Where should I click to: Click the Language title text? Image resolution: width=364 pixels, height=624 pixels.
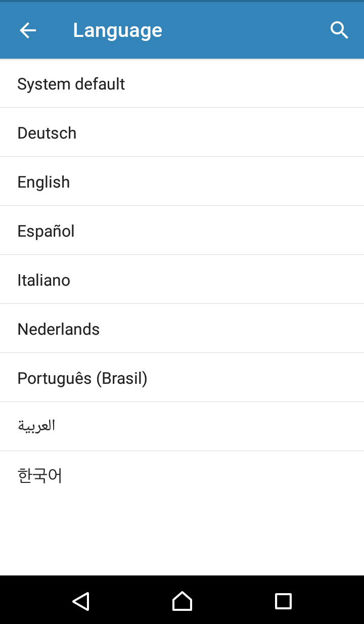[117, 30]
